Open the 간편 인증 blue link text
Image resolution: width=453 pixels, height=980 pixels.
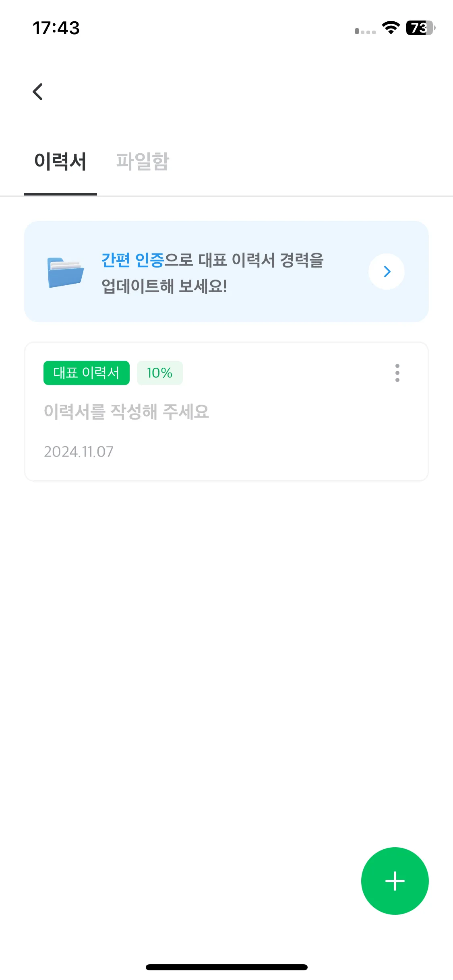pyautogui.click(x=133, y=260)
